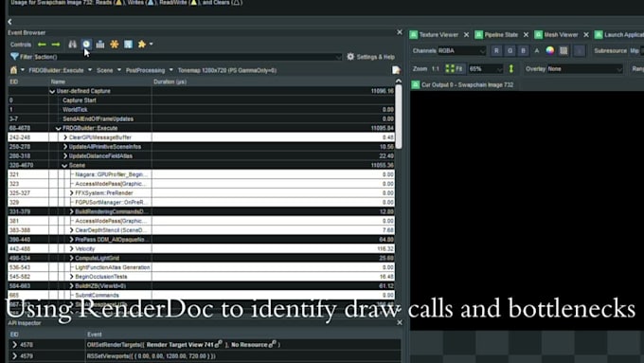Click the filter funnel icon
Screen dimensions: 644x363
click(14, 57)
